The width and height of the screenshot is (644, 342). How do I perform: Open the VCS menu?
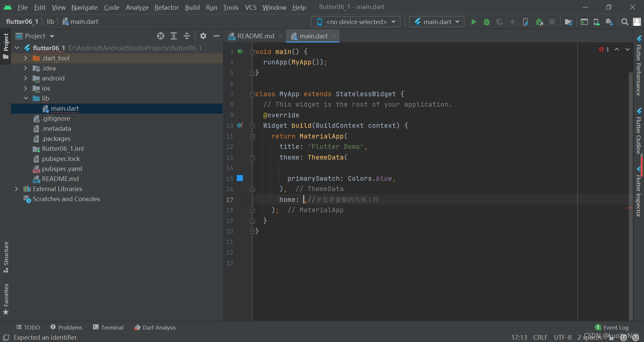tap(251, 7)
